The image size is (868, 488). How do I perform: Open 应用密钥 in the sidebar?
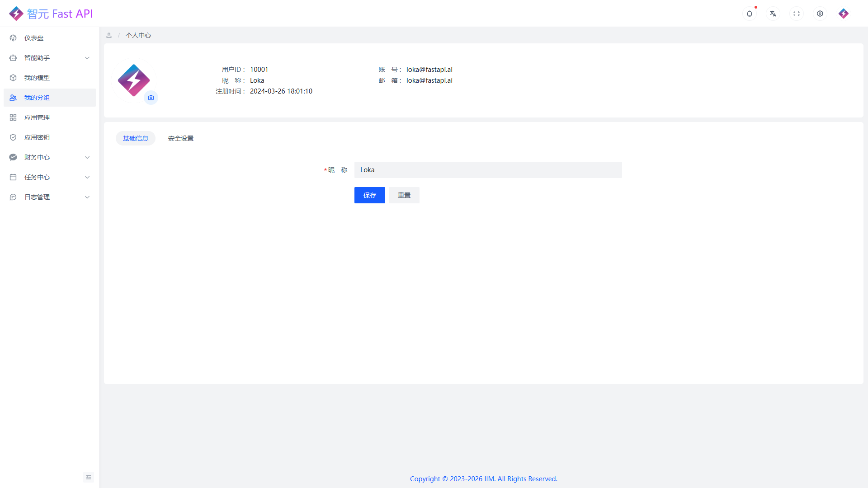(37, 137)
